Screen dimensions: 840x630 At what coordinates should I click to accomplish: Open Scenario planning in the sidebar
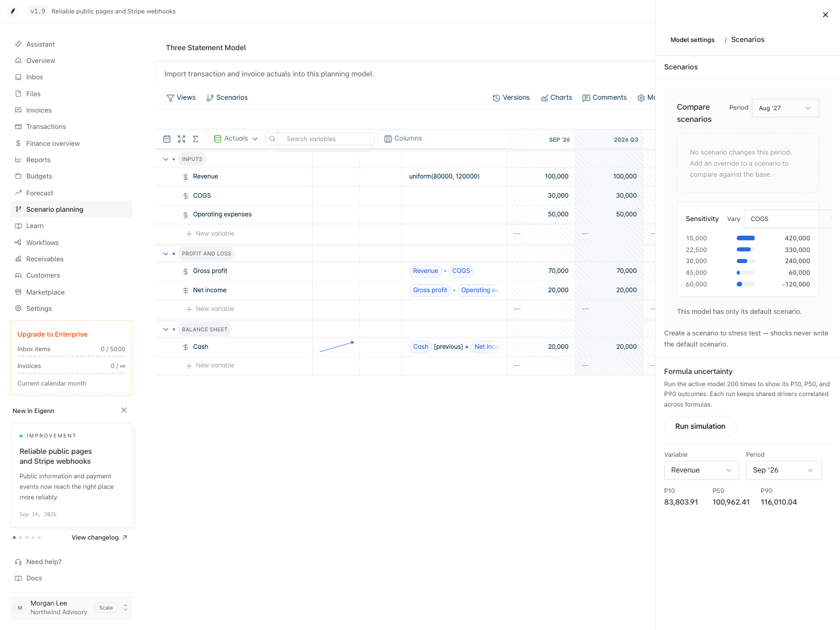click(71, 209)
